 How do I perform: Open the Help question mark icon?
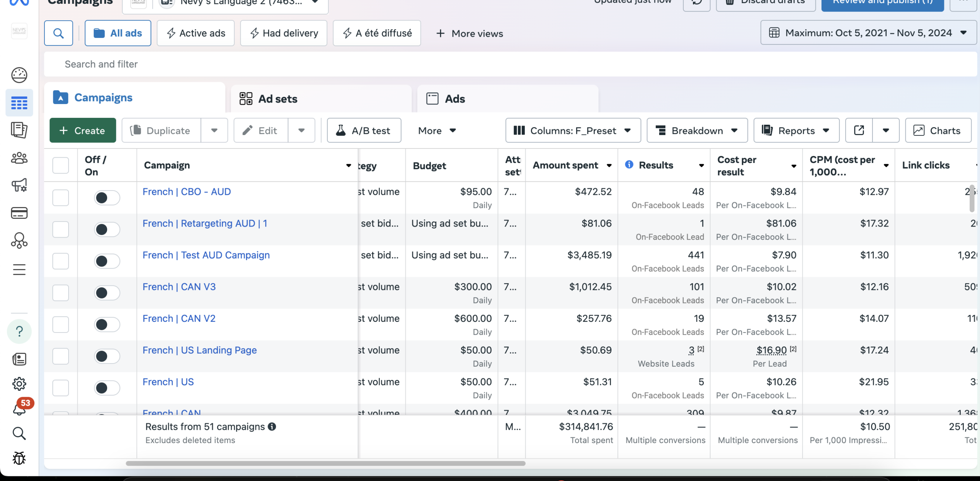click(19, 331)
